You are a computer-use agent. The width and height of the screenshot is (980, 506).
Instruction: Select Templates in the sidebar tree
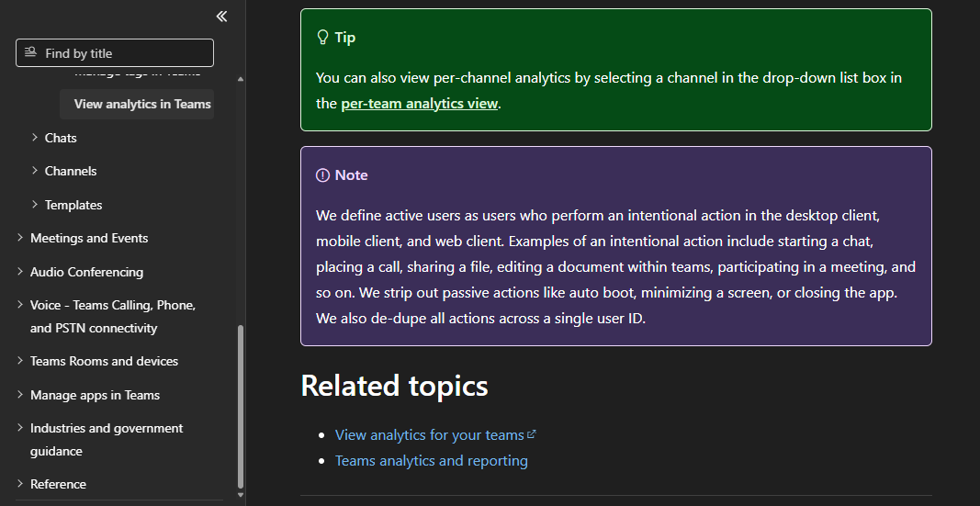click(x=73, y=205)
